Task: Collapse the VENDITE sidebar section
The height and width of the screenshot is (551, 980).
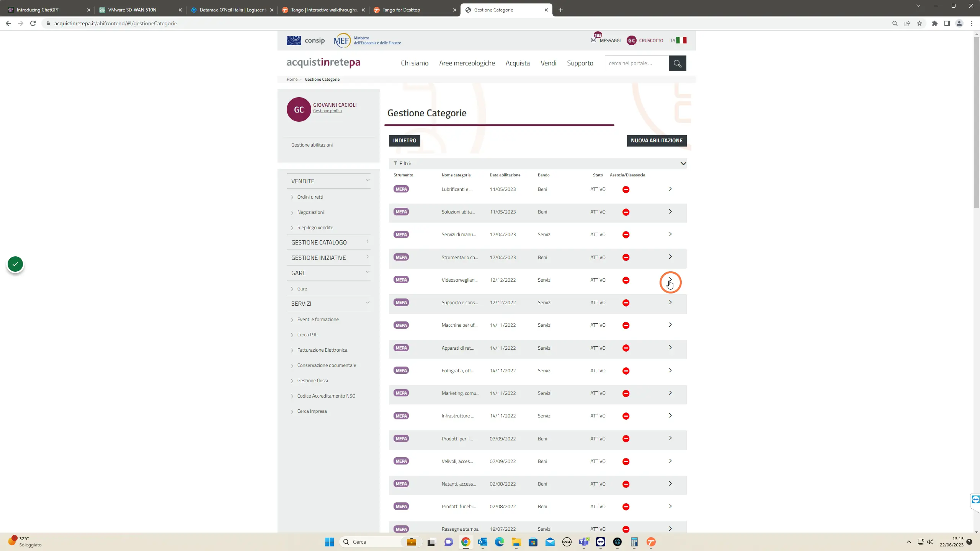Action: (x=367, y=180)
